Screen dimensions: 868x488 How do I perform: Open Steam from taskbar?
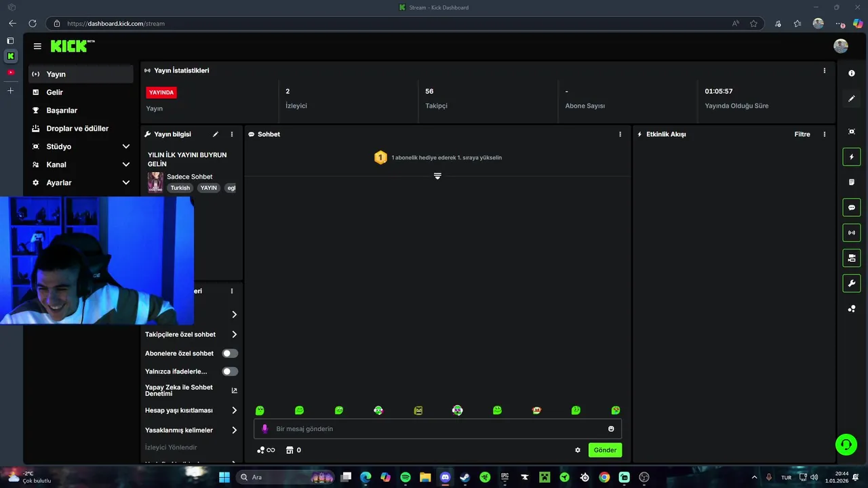(465, 477)
